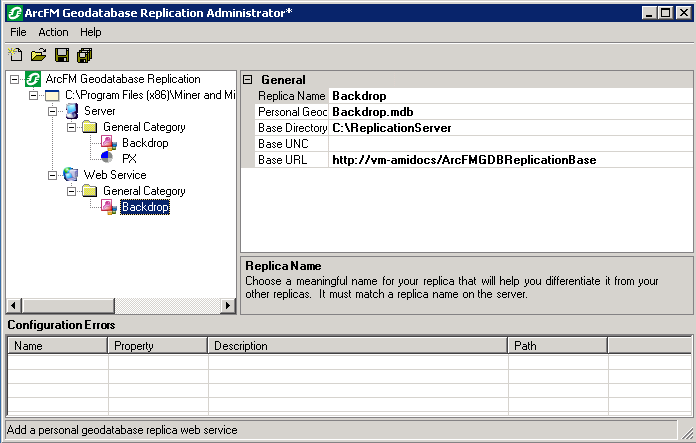Viewport: 696px width, 443px height.
Task: Collapse the Server tree node
Action: click(x=52, y=111)
